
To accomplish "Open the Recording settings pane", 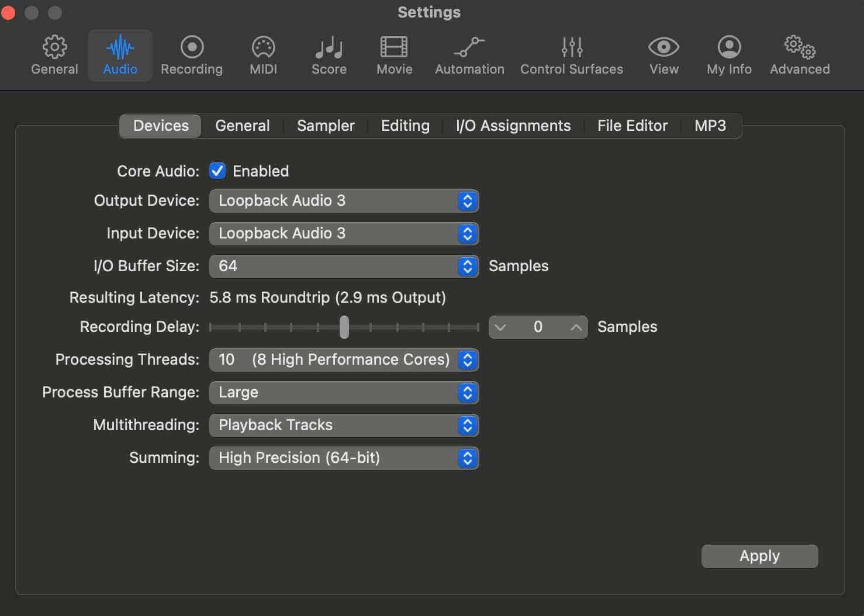I will pos(192,56).
